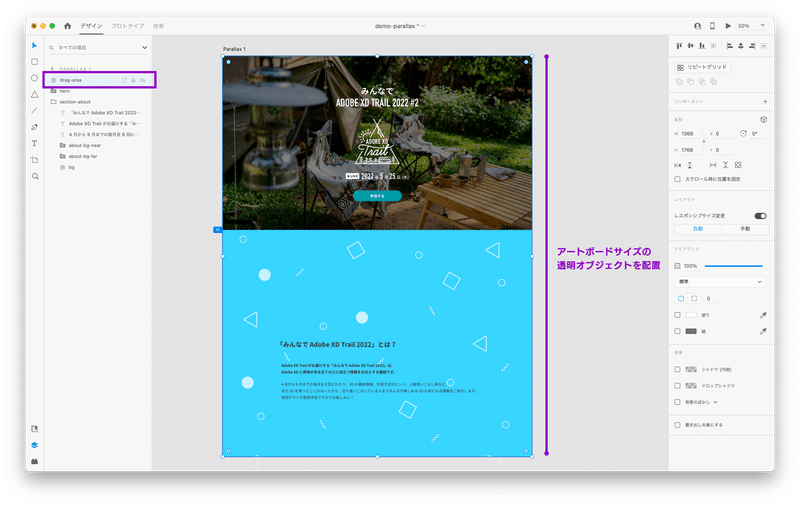Go to the Home screen icon
Screen dimensions: 800x505
67,26
